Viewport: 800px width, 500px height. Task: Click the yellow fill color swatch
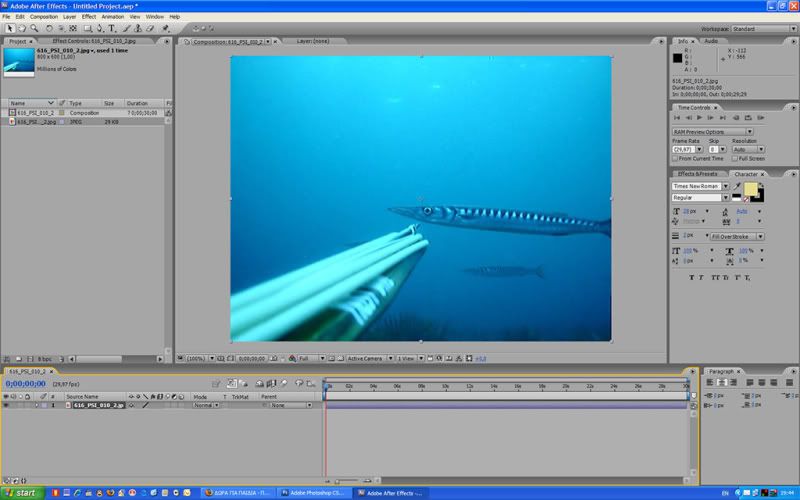pos(750,189)
